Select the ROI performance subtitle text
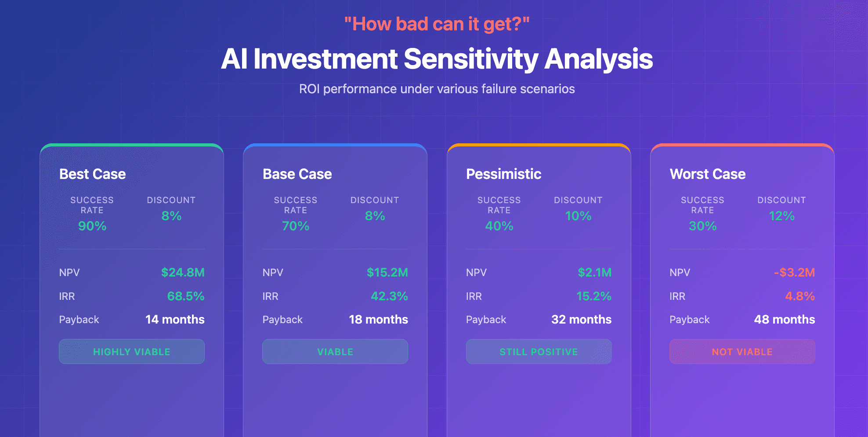This screenshot has height=437, width=868. coord(437,89)
